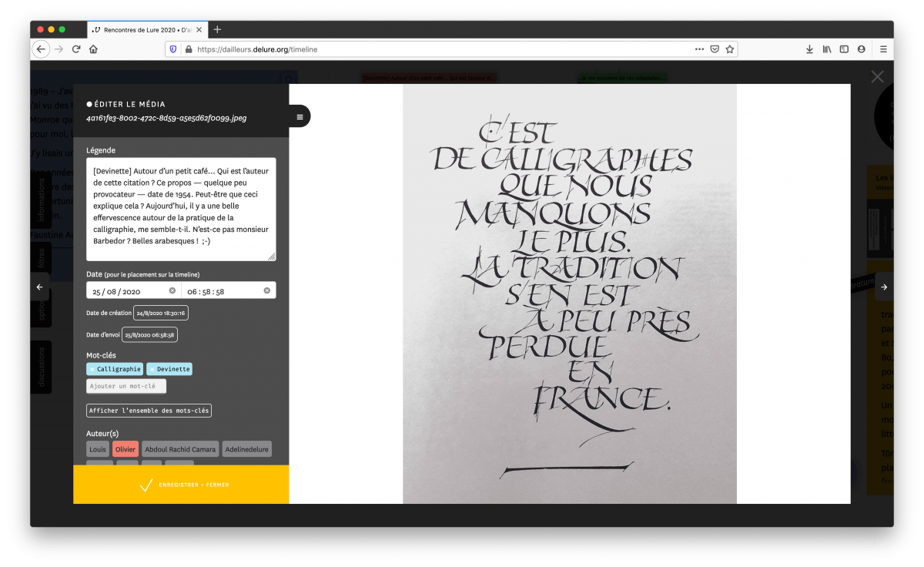The width and height of the screenshot is (924, 567).
Task: Go to next media with right arrow
Action: (884, 287)
